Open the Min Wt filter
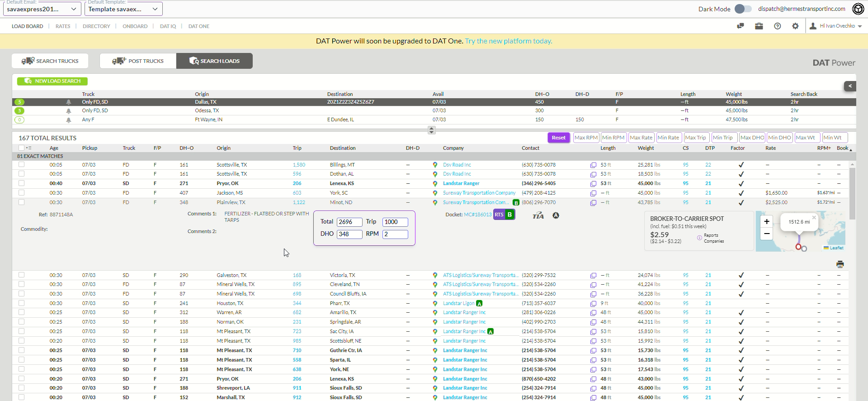 point(835,138)
